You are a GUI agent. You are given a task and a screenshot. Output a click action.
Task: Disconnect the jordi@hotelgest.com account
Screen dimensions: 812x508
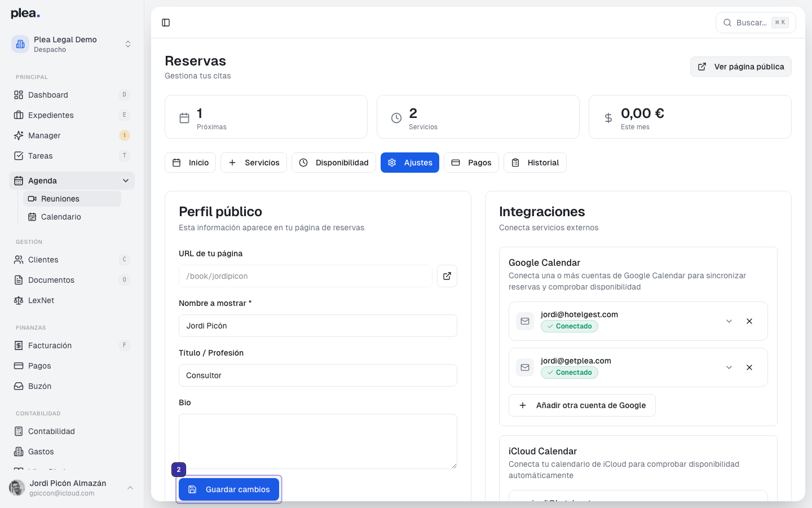click(749, 321)
